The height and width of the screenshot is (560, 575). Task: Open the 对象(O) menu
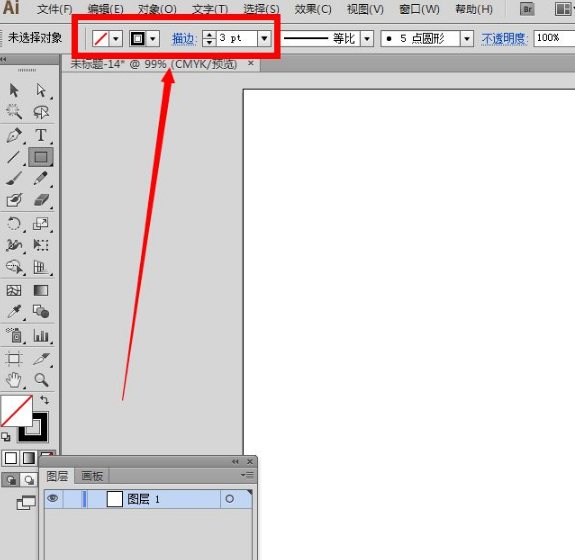(157, 9)
